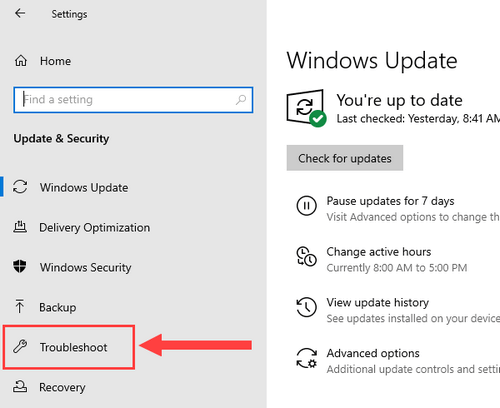Screen dimensions: 500x408
Task: Click the Update & Security heading
Action: pos(61,139)
